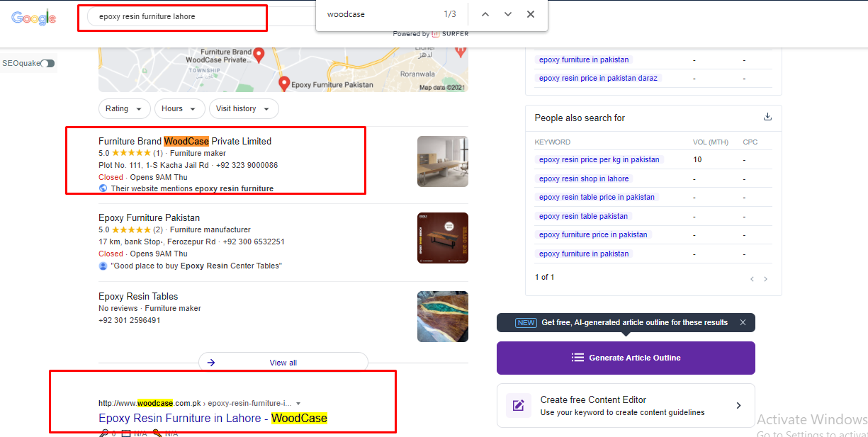This screenshot has width=868, height=437.
Task: Click the Google search input field
Action: point(174,16)
